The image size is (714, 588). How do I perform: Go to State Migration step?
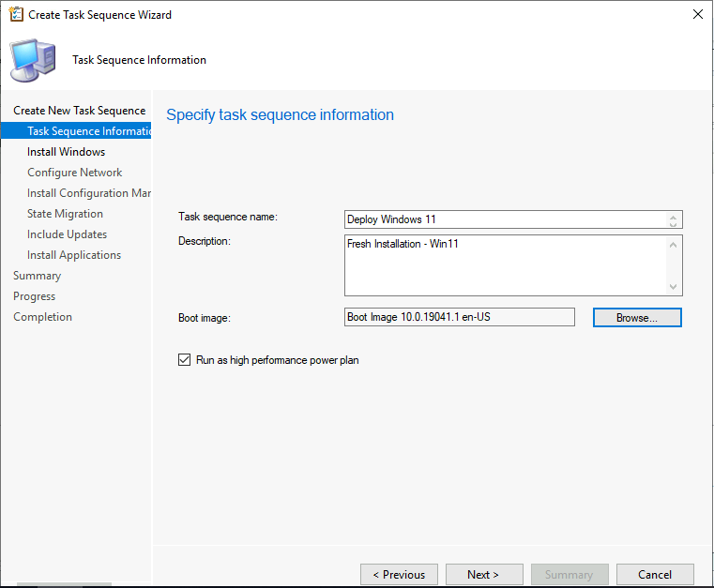pyautogui.click(x=65, y=214)
